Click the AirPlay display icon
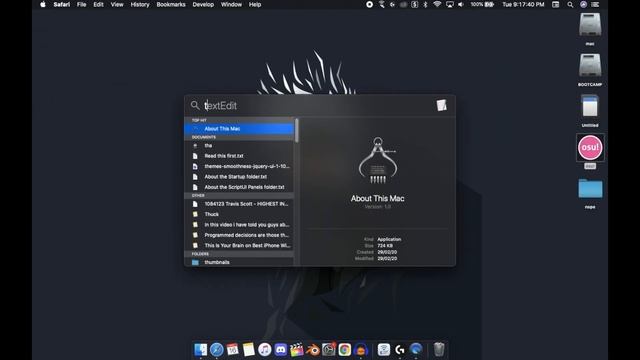This screenshot has width=640, height=360. [x=449, y=4]
